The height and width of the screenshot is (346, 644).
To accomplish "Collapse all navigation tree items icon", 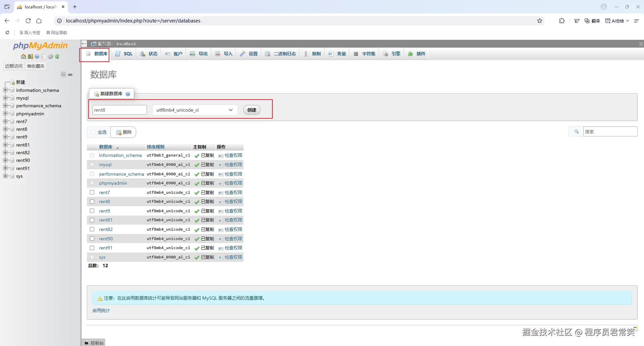I will point(63,74).
